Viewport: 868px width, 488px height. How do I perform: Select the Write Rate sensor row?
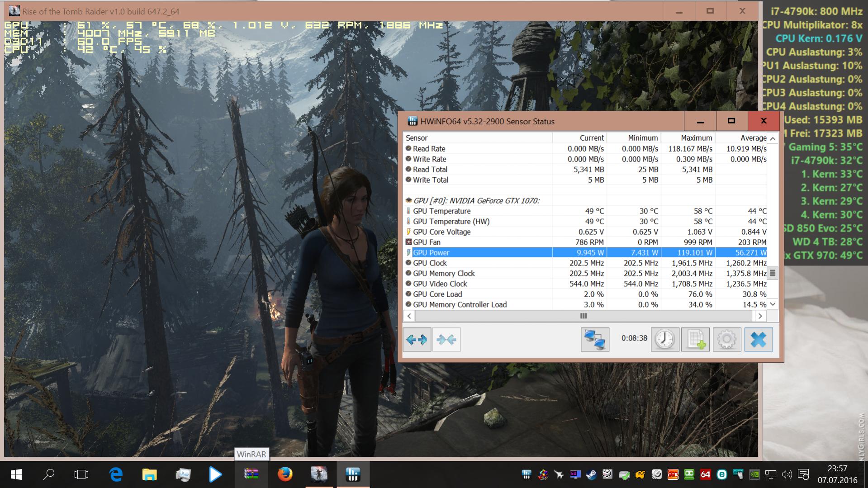click(x=585, y=159)
